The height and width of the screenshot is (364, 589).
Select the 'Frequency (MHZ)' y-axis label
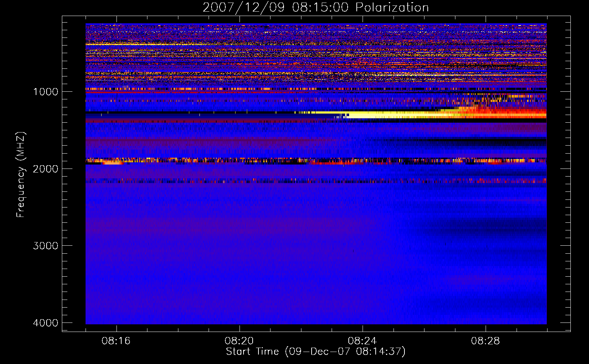coord(21,175)
